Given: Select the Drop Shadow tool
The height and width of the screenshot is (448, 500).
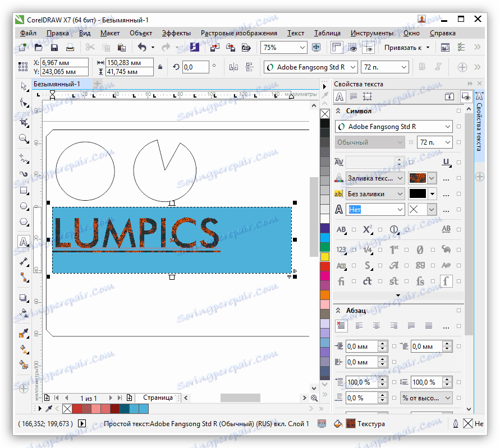Looking at the screenshot, I should coord(24,298).
